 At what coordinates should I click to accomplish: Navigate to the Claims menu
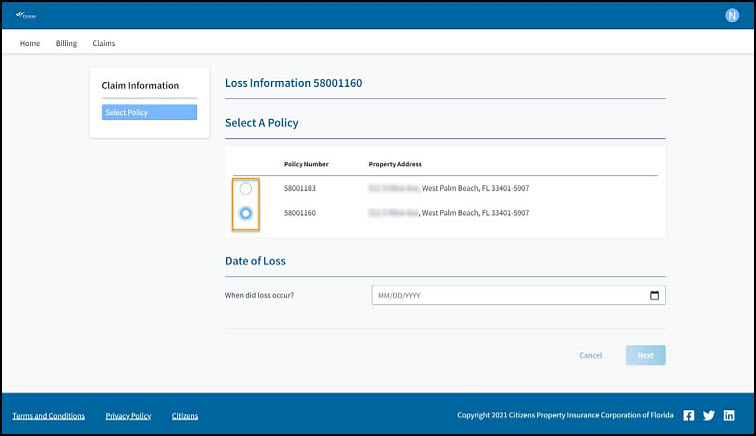pyautogui.click(x=104, y=44)
